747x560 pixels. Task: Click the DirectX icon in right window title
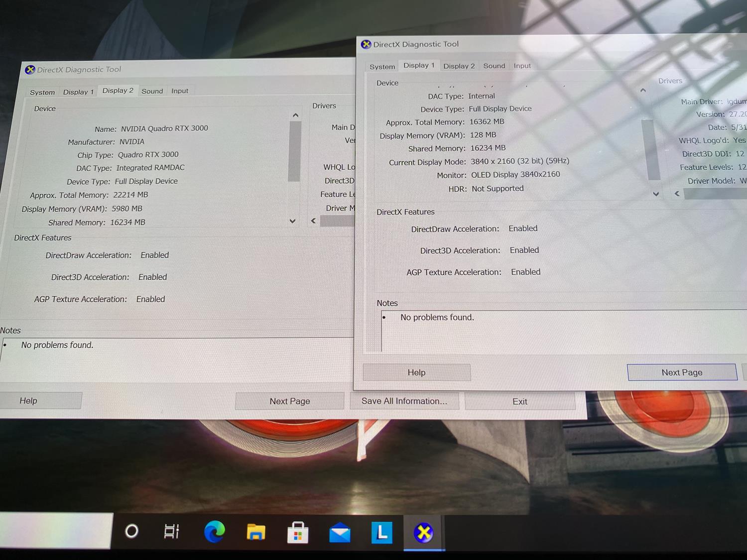366,44
